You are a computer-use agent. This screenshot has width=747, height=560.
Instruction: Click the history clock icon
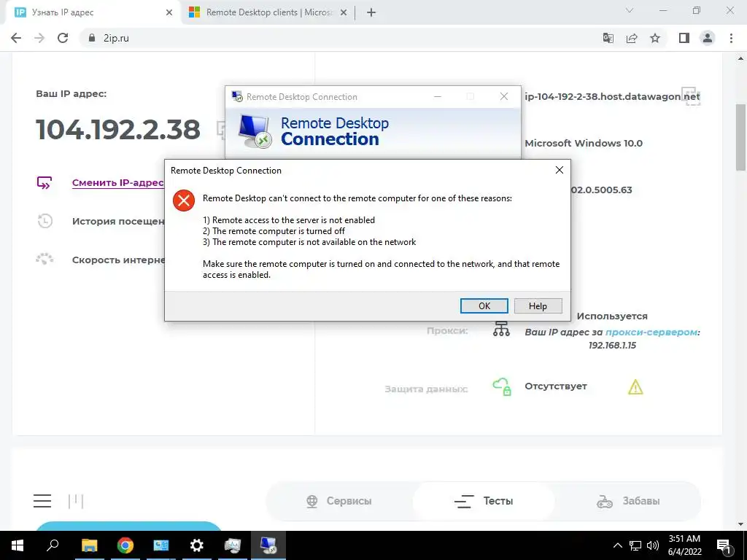(x=44, y=221)
